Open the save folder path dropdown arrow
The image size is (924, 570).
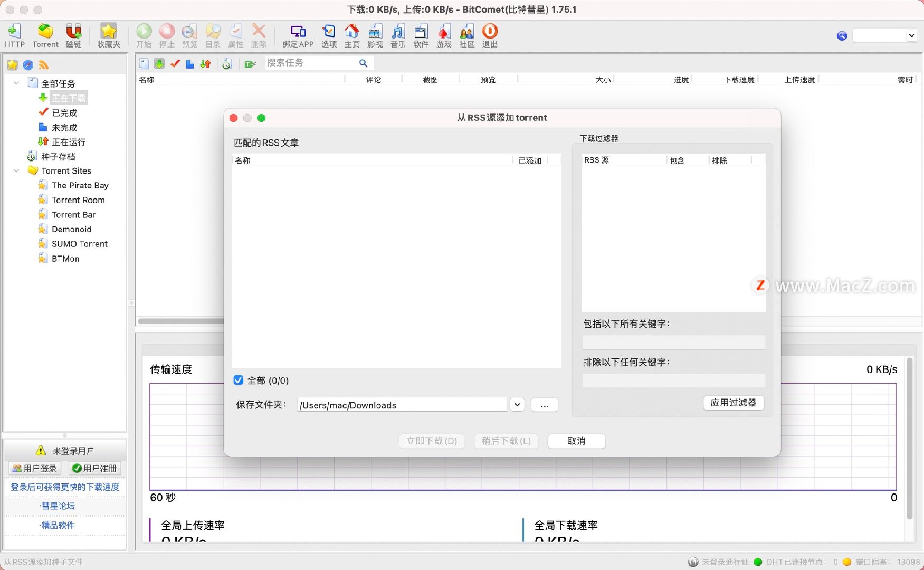click(517, 405)
